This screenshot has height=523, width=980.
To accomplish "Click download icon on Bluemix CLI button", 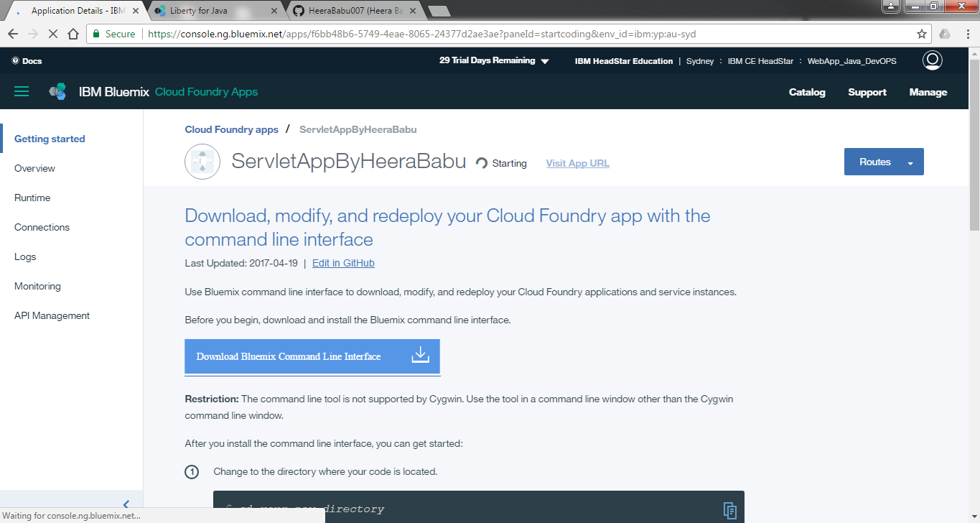I will (x=420, y=356).
